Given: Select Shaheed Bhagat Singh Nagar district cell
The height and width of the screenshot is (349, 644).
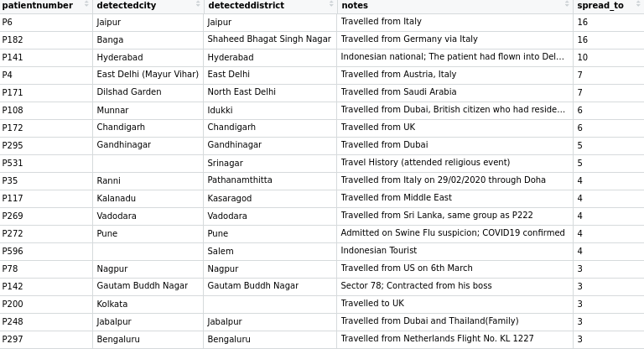Looking at the screenshot, I should pos(269,39).
